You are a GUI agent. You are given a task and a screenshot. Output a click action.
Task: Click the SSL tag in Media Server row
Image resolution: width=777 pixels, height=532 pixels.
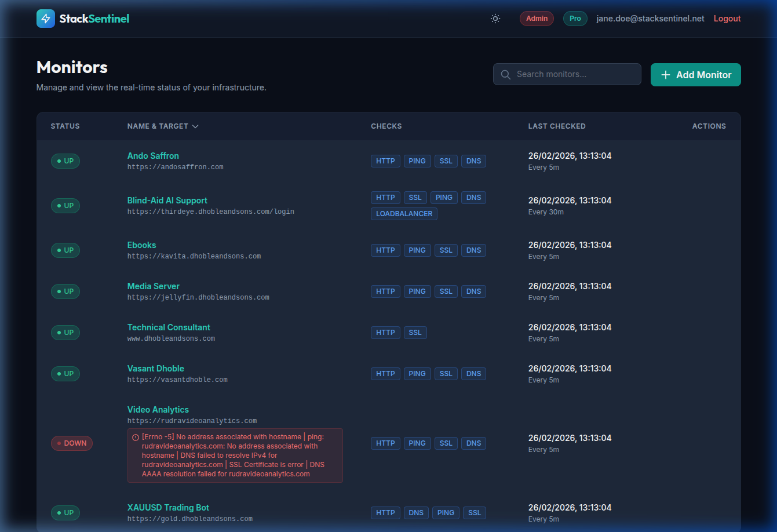(x=446, y=291)
